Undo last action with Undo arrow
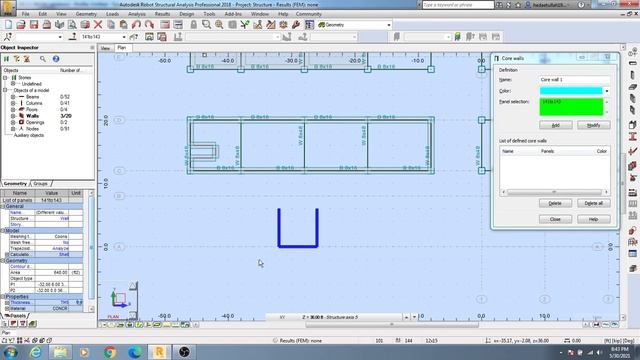 coord(136,25)
